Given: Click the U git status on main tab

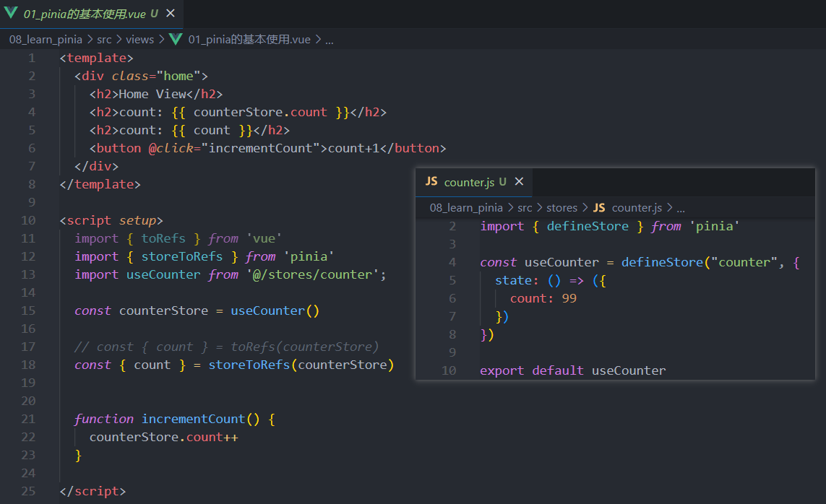Looking at the screenshot, I should [155, 14].
